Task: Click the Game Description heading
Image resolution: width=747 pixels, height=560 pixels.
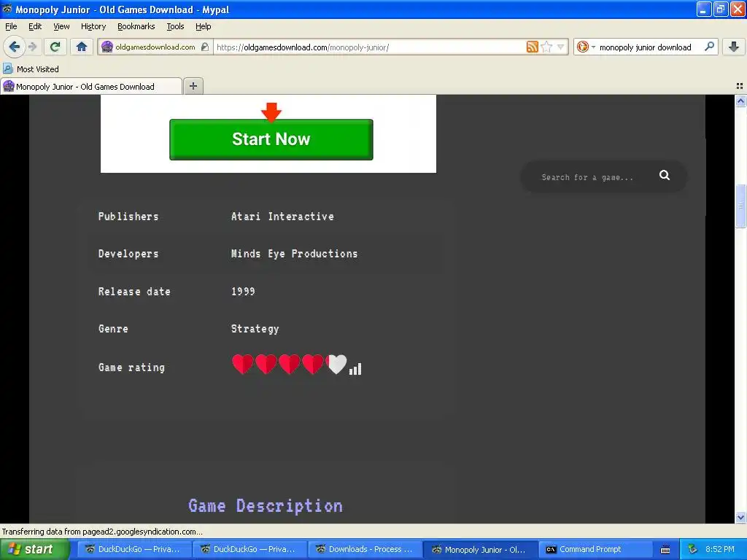Action: click(266, 506)
